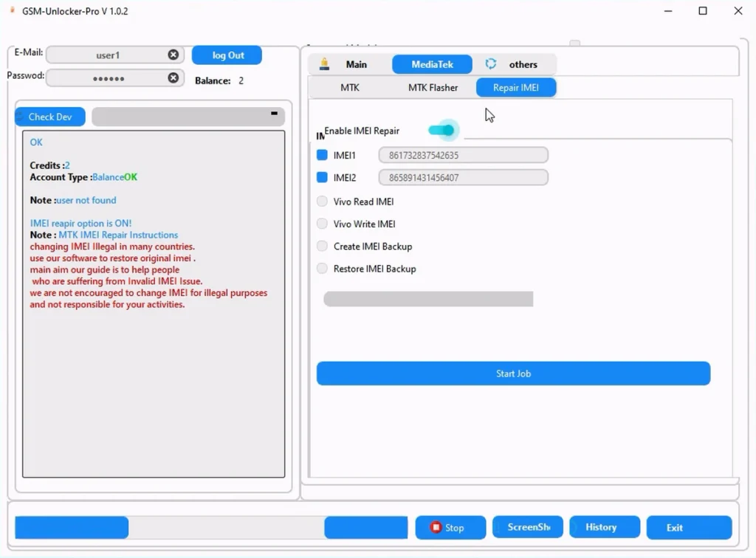
Task: Click the others tab refresh icon
Action: [491, 64]
